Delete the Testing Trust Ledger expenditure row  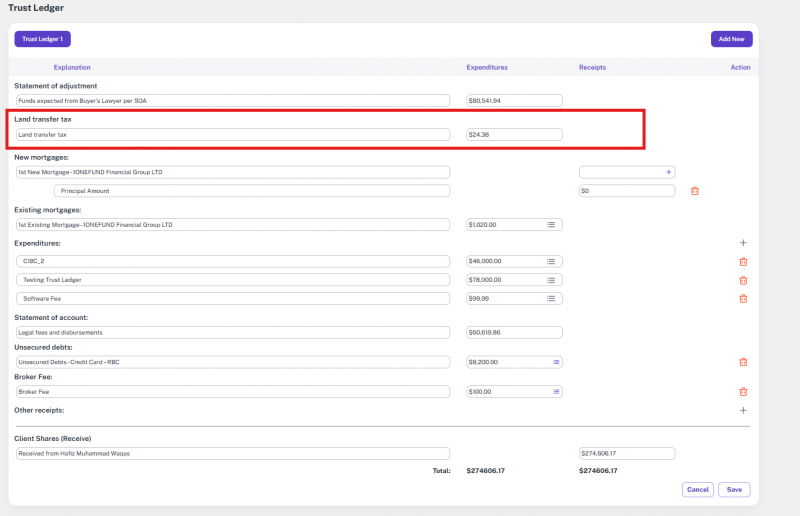point(742,280)
